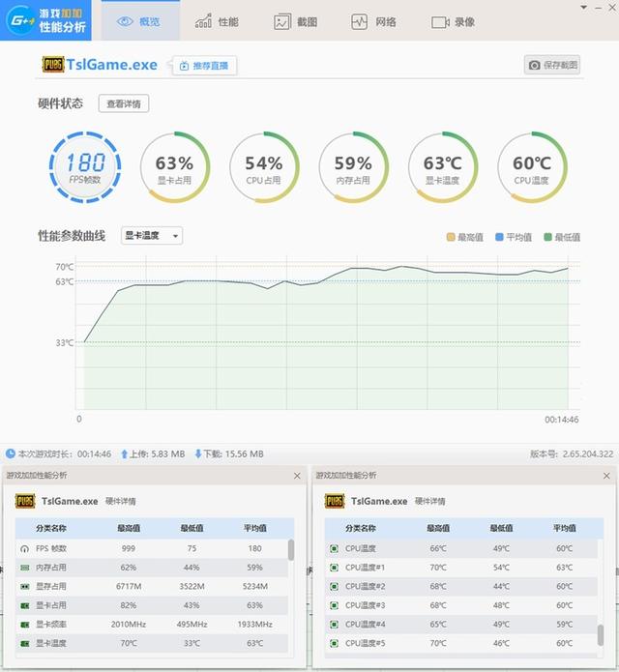
Task: Click the 显卡频率 row GPU icon
Action: pos(25,625)
